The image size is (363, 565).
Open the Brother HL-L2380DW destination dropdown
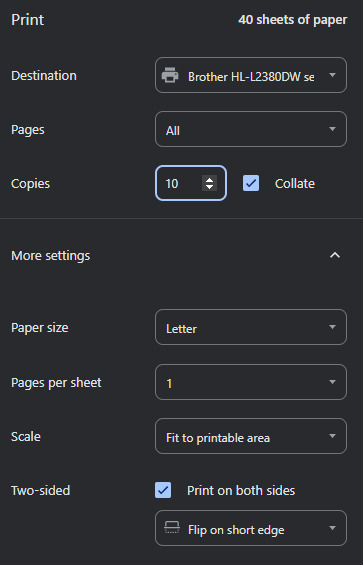click(x=251, y=75)
